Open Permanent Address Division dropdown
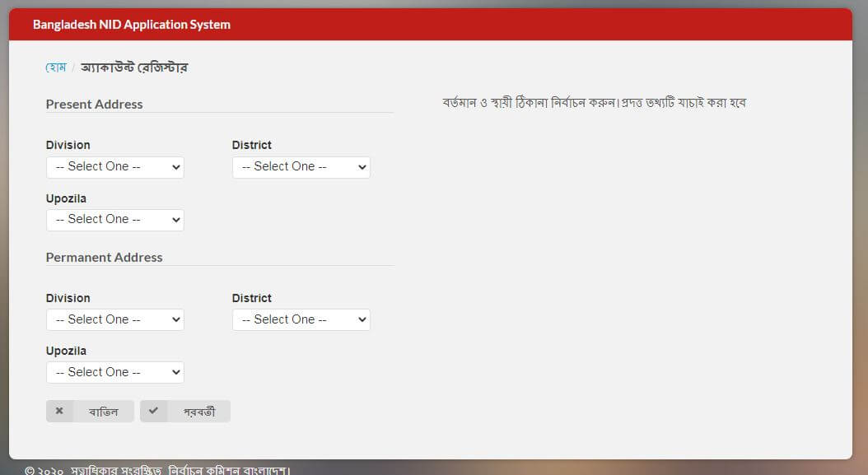The height and width of the screenshot is (475, 868). 115,320
